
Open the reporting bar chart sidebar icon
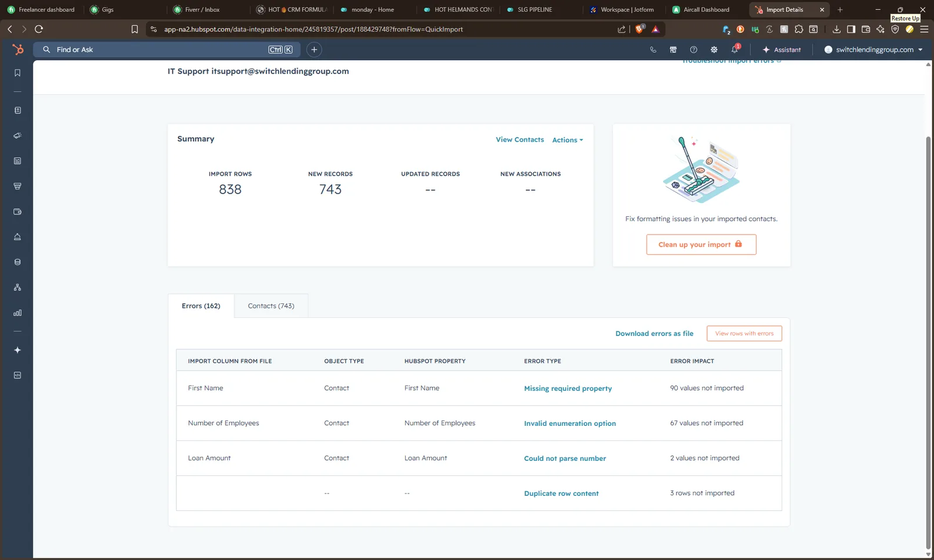(x=18, y=313)
